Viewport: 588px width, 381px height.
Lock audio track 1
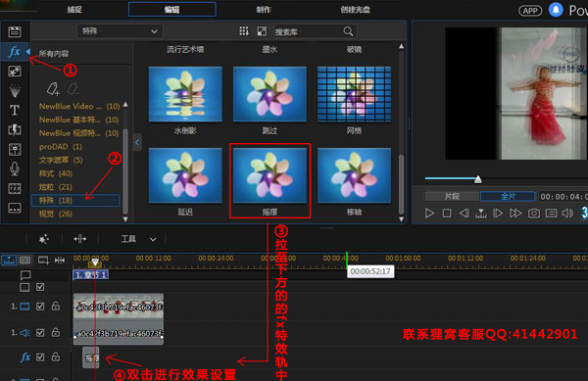(x=56, y=332)
